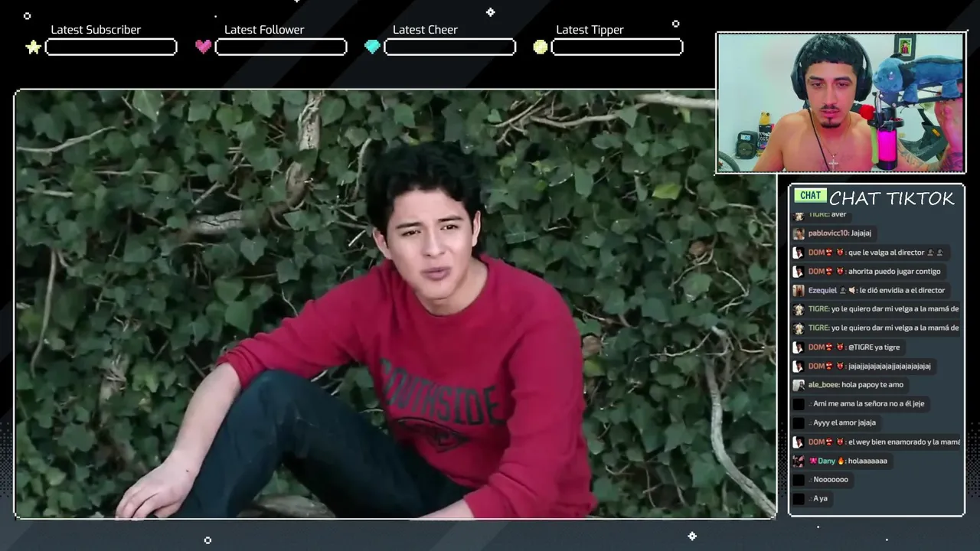Click DOM's avatar beside '@TIGRE ya tigre'
Viewport: 980px width, 551px height.
tap(799, 347)
